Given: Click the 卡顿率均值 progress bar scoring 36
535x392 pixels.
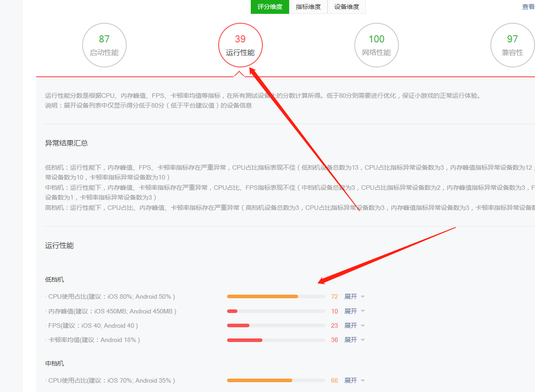Looking at the screenshot, I should [276, 340].
